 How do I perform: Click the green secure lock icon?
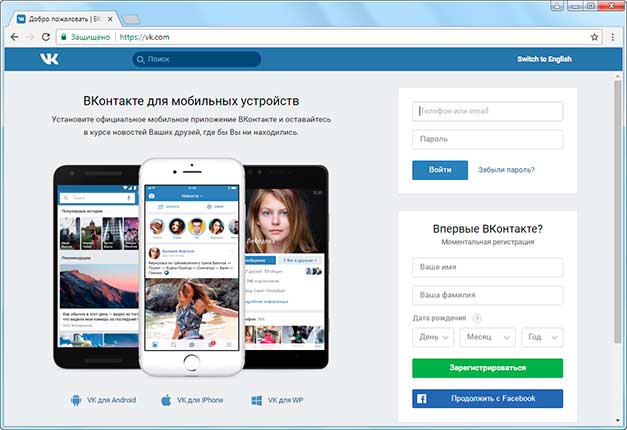pyautogui.click(x=64, y=37)
